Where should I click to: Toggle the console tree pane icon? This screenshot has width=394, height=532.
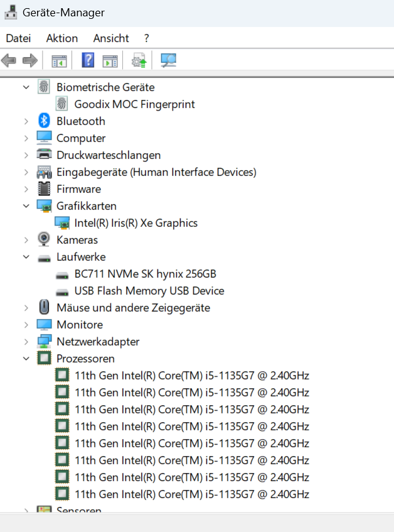(59, 61)
